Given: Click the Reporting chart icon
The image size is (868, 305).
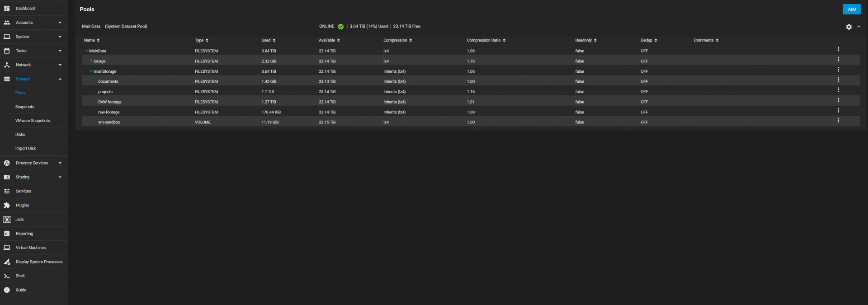Looking at the screenshot, I should click(x=7, y=234).
